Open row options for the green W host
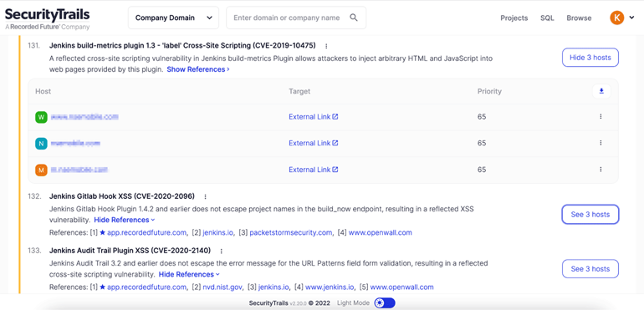 tap(601, 117)
